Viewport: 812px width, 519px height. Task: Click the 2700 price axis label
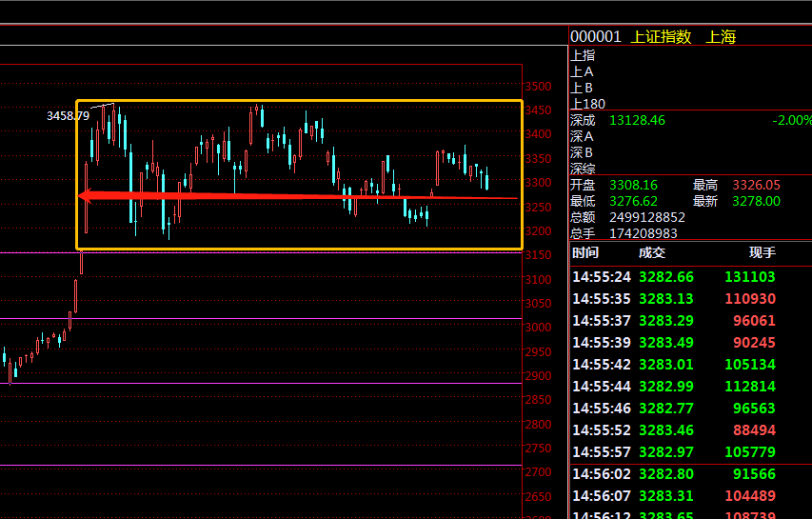coord(538,472)
